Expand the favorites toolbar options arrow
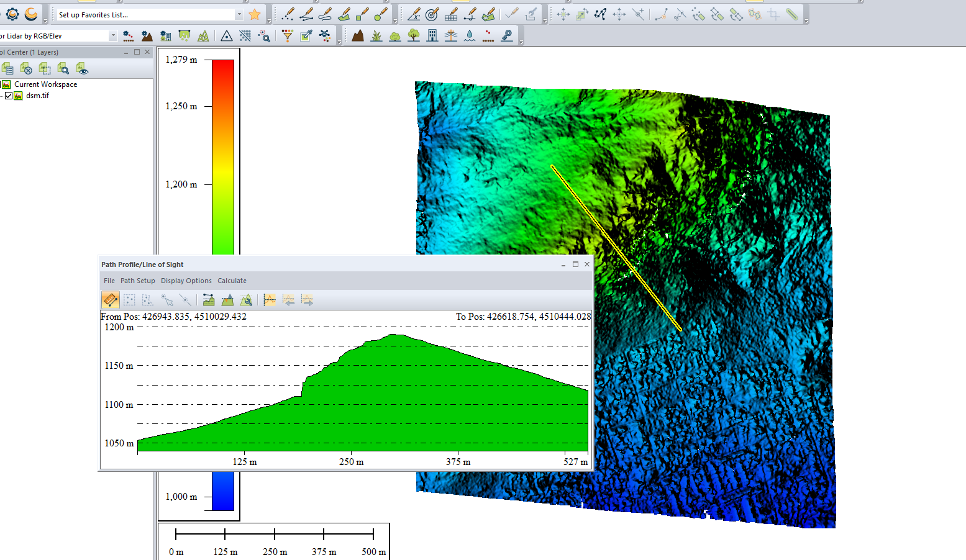Viewport: 966px width, 560px height. (x=269, y=21)
